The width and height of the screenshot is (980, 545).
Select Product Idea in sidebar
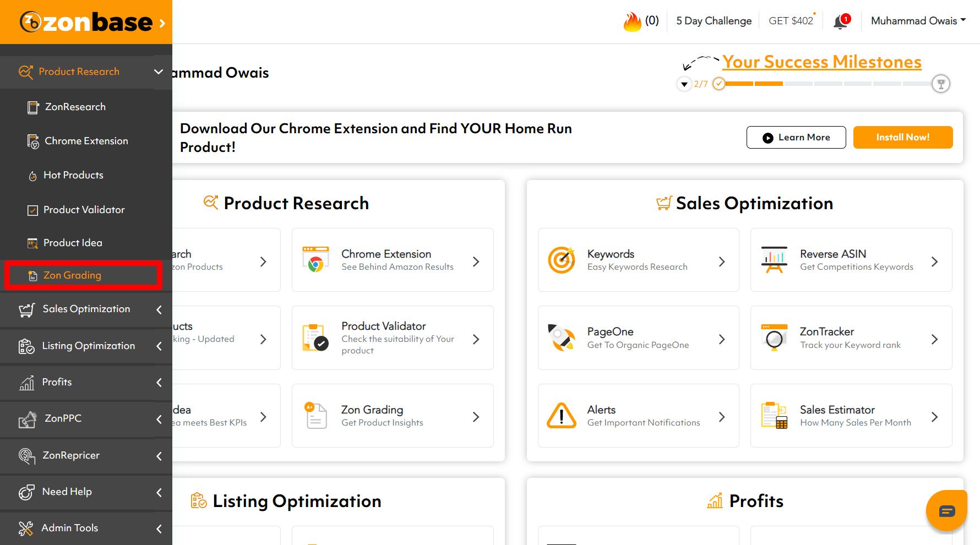coord(73,243)
